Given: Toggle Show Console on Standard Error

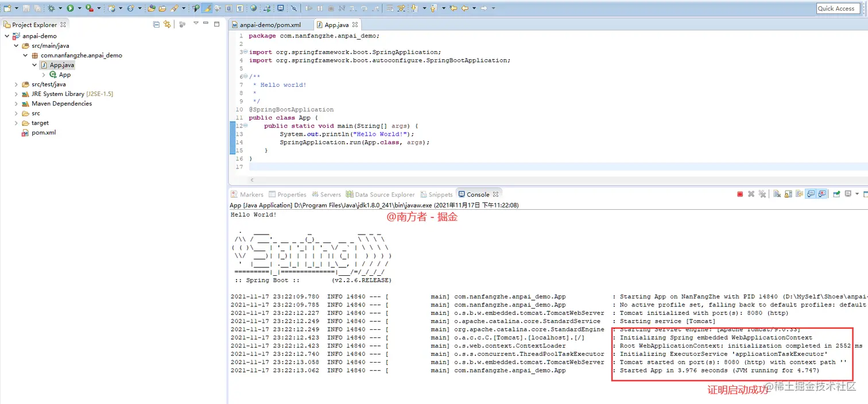Looking at the screenshot, I should [821, 194].
